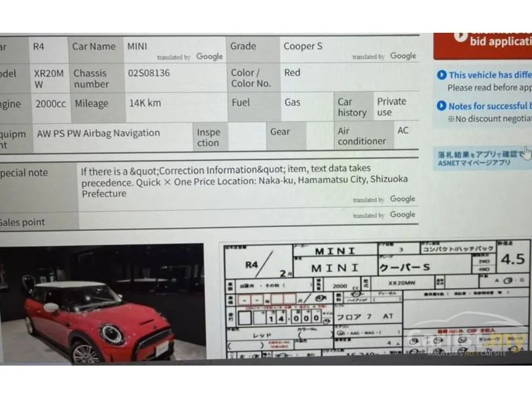Click Google logo in Sales point row

pyautogui.click(x=402, y=215)
